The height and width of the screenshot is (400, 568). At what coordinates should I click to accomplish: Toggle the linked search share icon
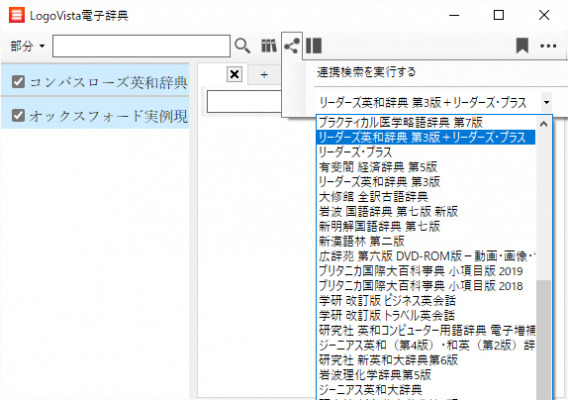pyautogui.click(x=292, y=46)
